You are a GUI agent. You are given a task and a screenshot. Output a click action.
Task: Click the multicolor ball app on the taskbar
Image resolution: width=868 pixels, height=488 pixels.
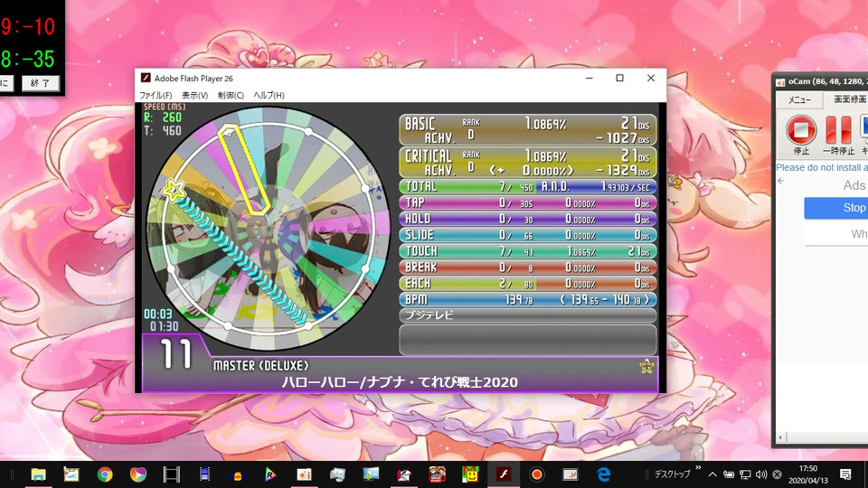(x=137, y=474)
